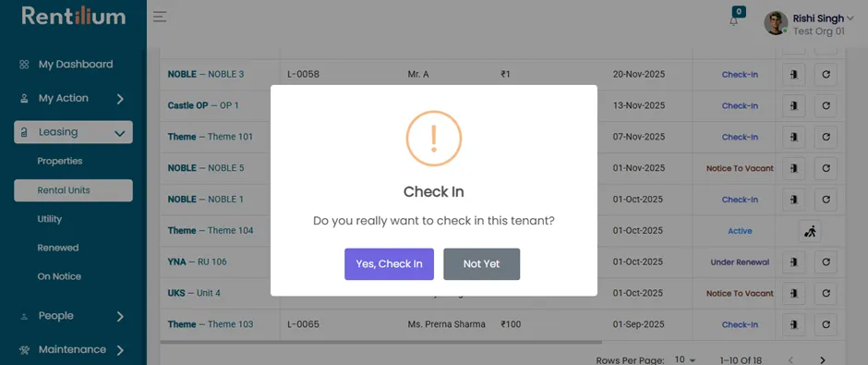Click door icon in YNA RU 106 row
Viewport: 868px width, 365px height.
pos(793,262)
